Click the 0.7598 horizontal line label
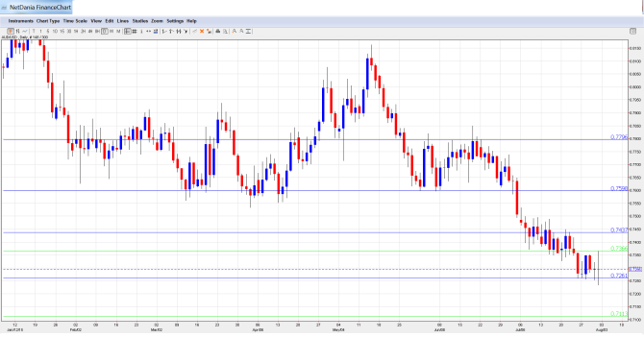This screenshot has height=362, width=644. pos(619,189)
